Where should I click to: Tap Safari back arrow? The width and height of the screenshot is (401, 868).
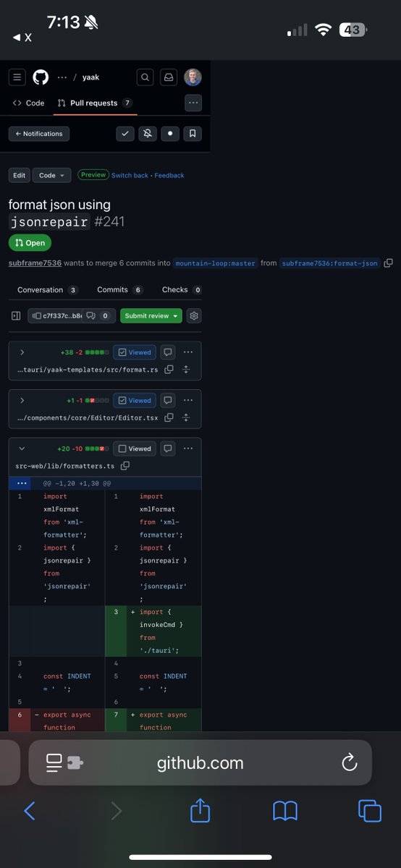pyautogui.click(x=30, y=811)
